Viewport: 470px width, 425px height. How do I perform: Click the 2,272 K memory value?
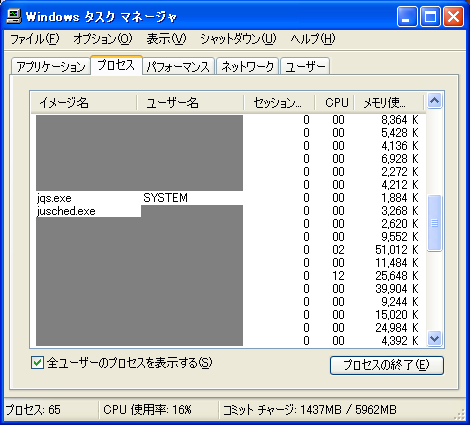(x=400, y=172)
